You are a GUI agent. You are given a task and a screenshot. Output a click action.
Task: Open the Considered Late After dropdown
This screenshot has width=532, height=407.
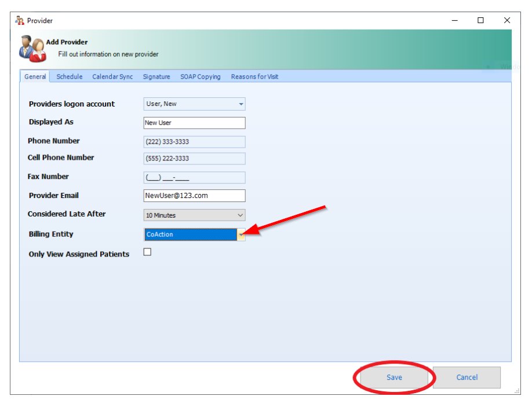pos(241,215)
